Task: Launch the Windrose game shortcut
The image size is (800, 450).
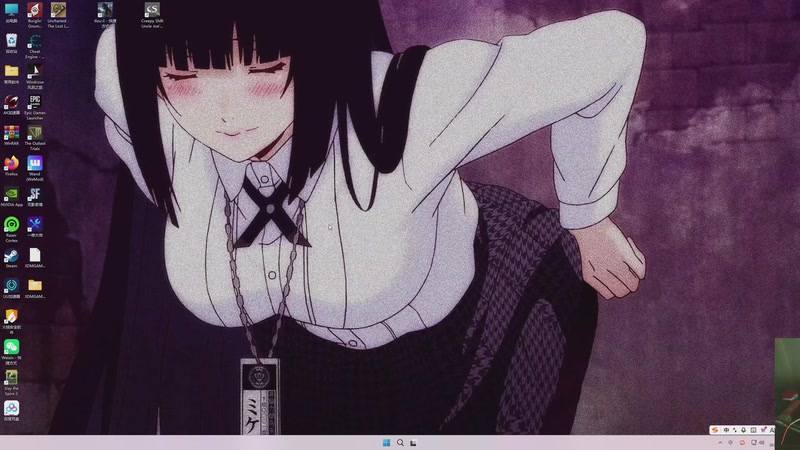Action: (x=35, y=77)
